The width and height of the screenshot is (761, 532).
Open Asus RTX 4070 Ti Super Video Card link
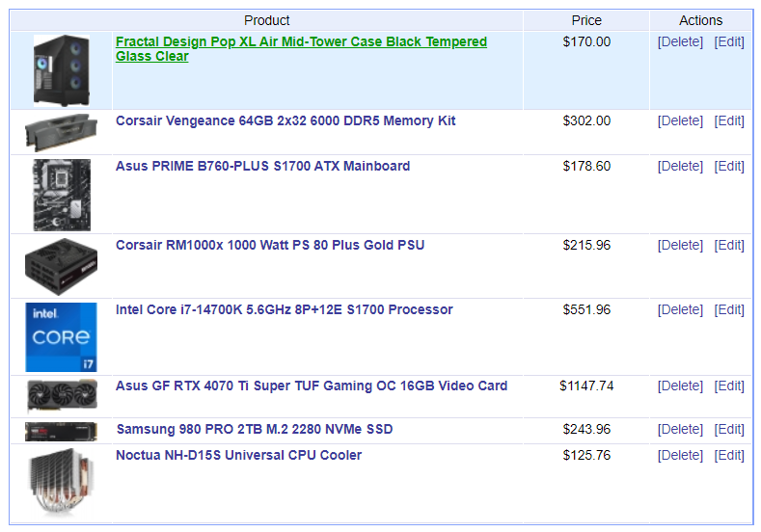tap(312, 386)
